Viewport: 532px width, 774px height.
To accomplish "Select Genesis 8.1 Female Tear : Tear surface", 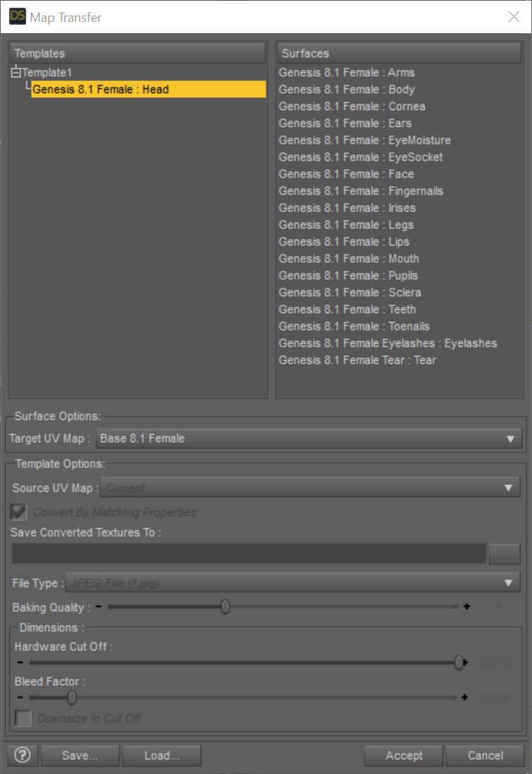I will 357,360.
